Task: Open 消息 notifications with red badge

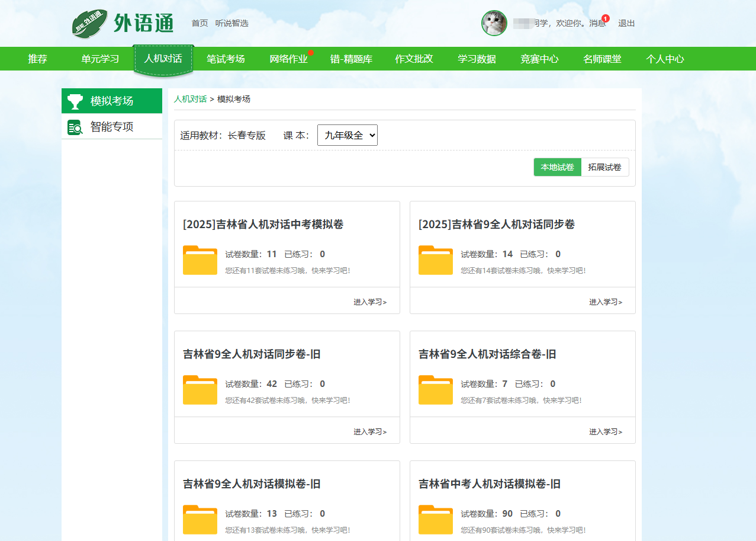Action: click(x=597, y=23)
